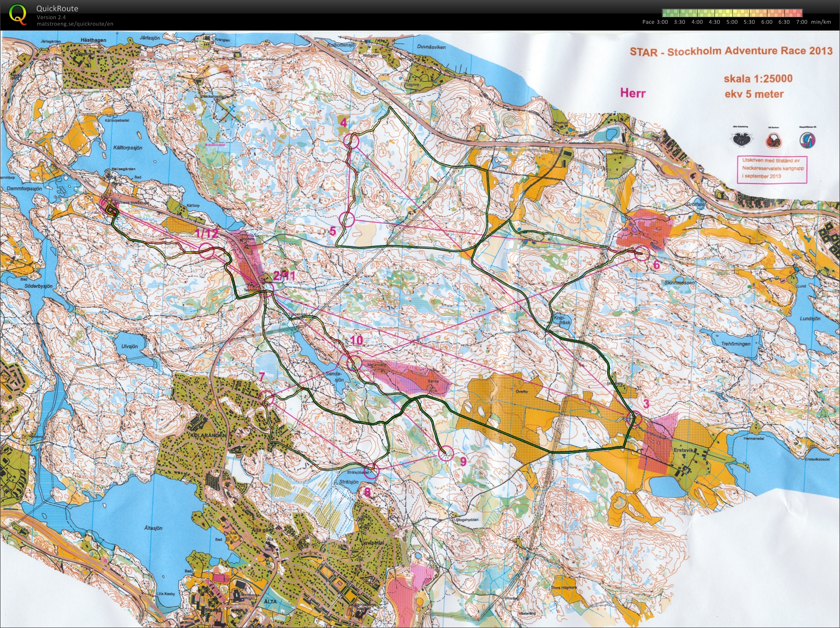This screenshot has height=628, width=840.
Task: Click the leftmost black club logo
Action: point(741,138)
